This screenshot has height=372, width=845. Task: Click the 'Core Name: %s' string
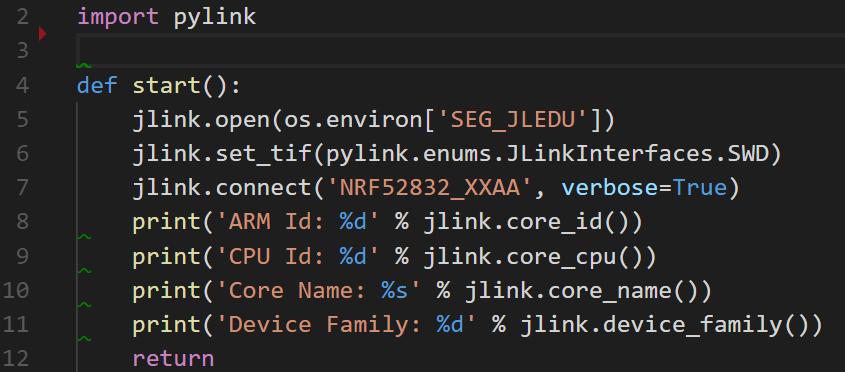point(319,291)
